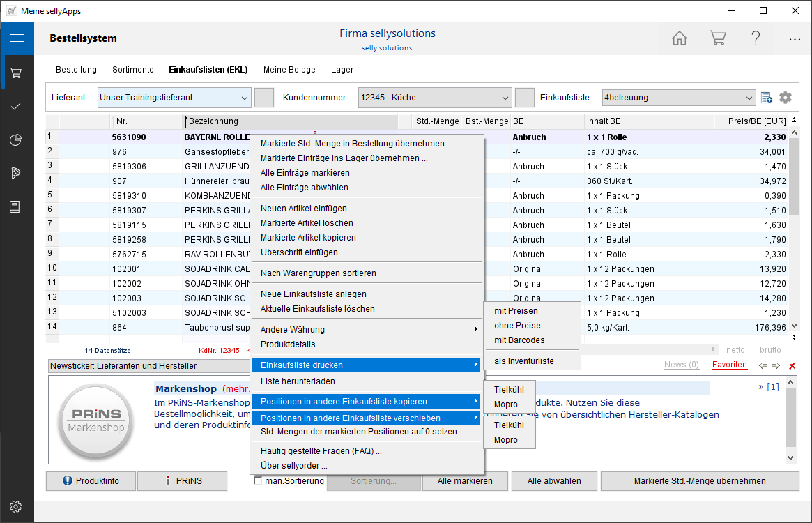Screen dimensions: 812x523
Task: Toggle the man.Sortierung checkbox
Action: (259, 481)
